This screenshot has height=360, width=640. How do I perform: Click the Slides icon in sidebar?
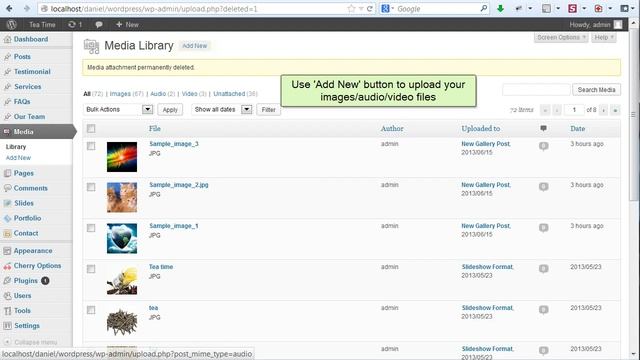7,203
